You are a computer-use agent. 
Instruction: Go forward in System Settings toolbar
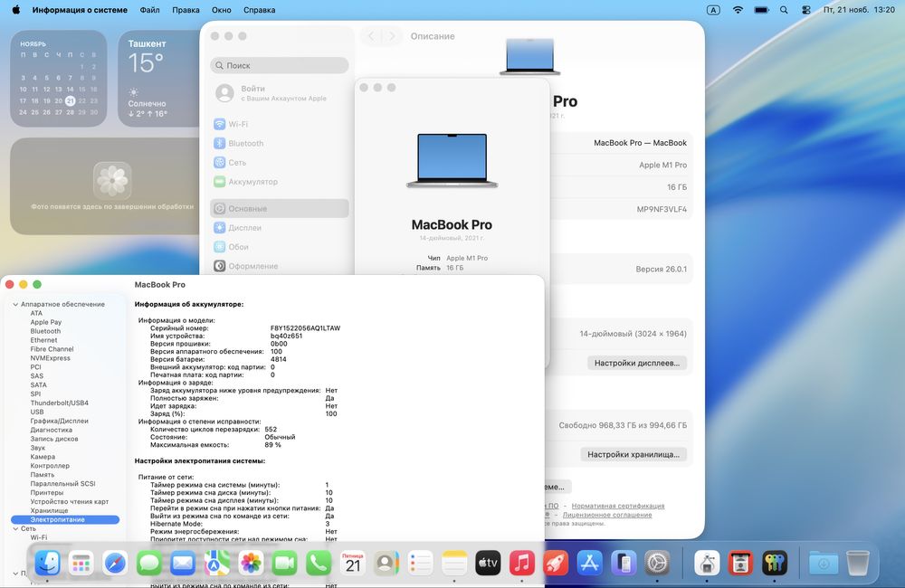(x=392, y=36)
